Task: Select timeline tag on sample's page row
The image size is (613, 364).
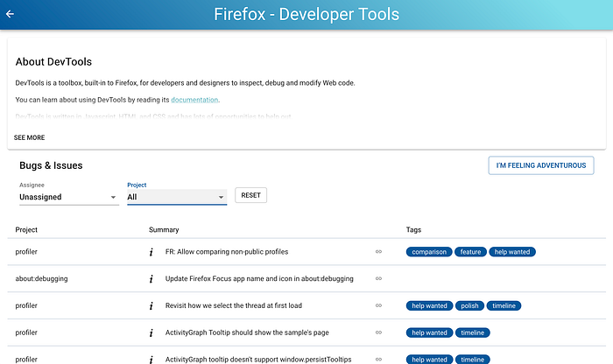Action: (x=472, y=332)
